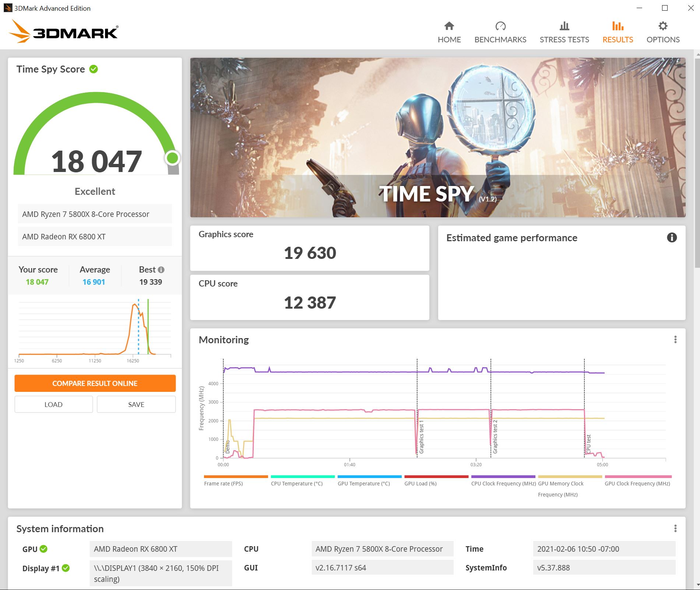Screen dimensions: 700x590
Task: Click green validation check by Time Spy Score
Action: [x=94, y=69]
